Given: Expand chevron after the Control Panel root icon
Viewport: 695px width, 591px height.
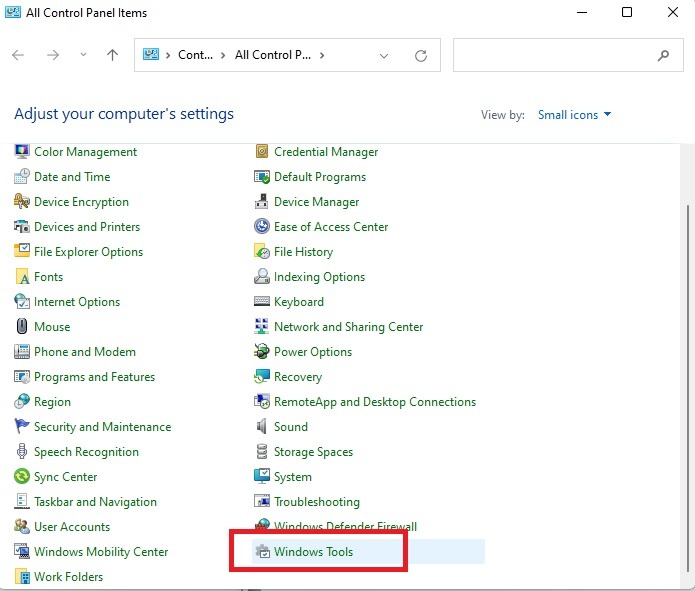Looking at the screenshot, I should click(168, 55).
